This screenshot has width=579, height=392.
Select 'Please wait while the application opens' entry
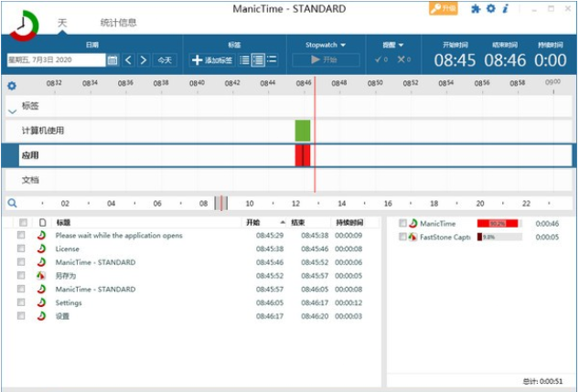(x=119, y=235)
